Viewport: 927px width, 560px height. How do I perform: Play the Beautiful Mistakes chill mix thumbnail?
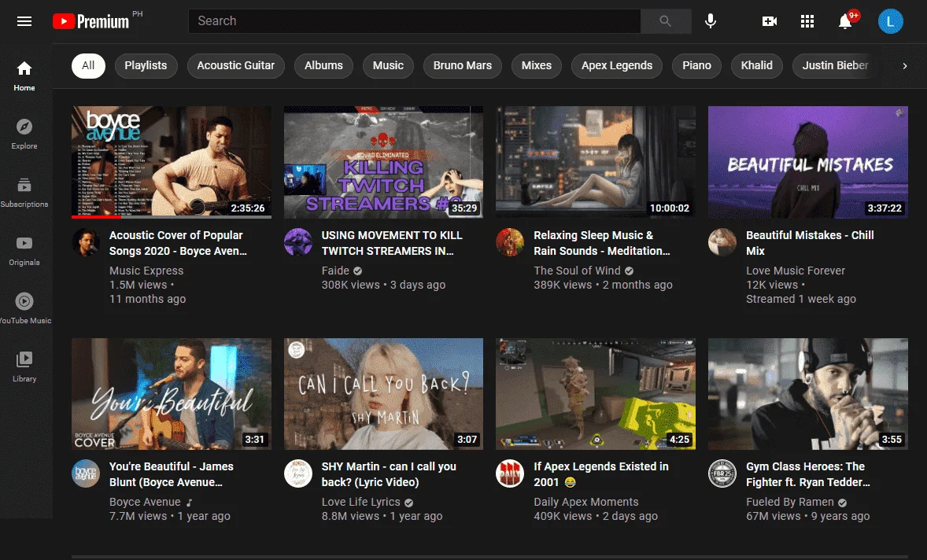tap(808, 163)
